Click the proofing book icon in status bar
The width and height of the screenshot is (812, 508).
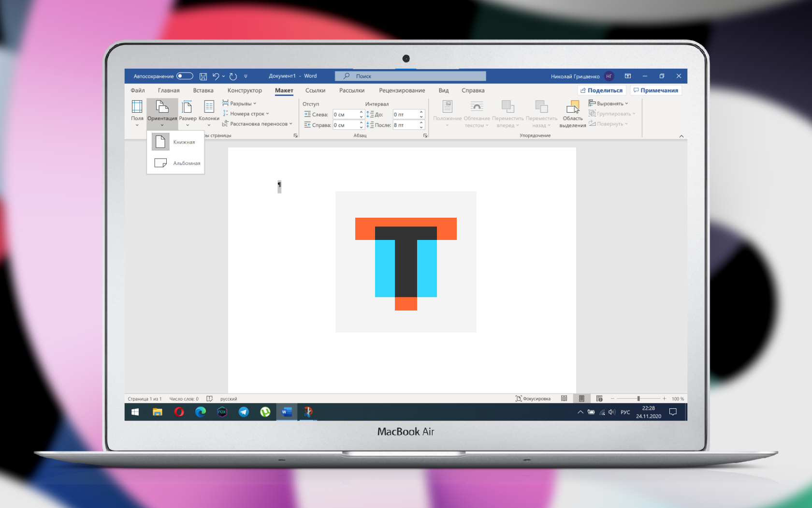pyautogui.click(x=209, y=399)
